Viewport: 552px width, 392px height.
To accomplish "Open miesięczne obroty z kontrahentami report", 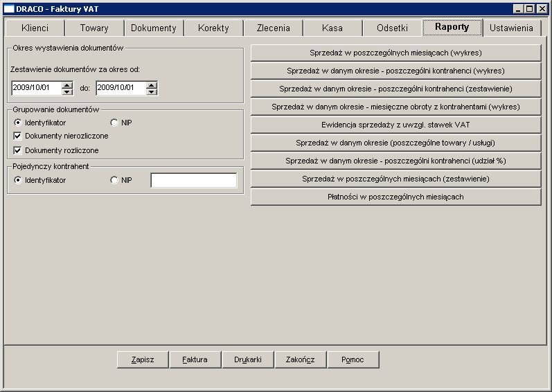I will click(x=395, y=107).
